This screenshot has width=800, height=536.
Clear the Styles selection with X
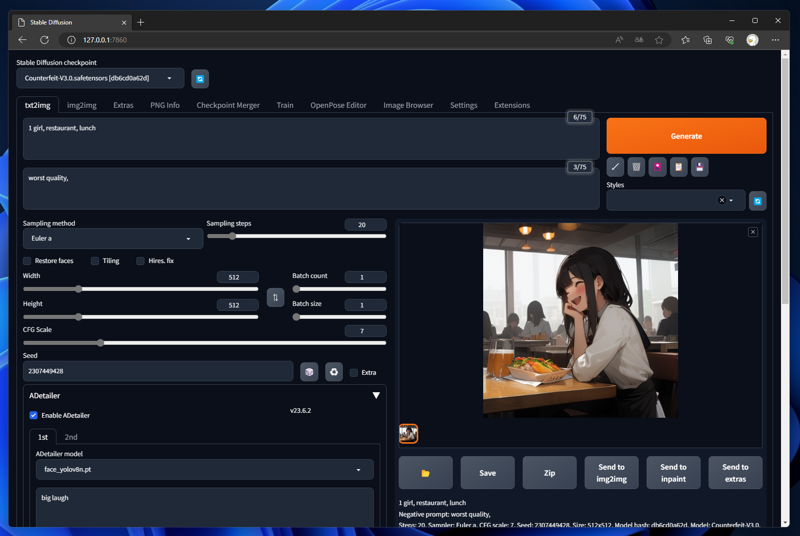pyautogui.click(x=721, y=200)
